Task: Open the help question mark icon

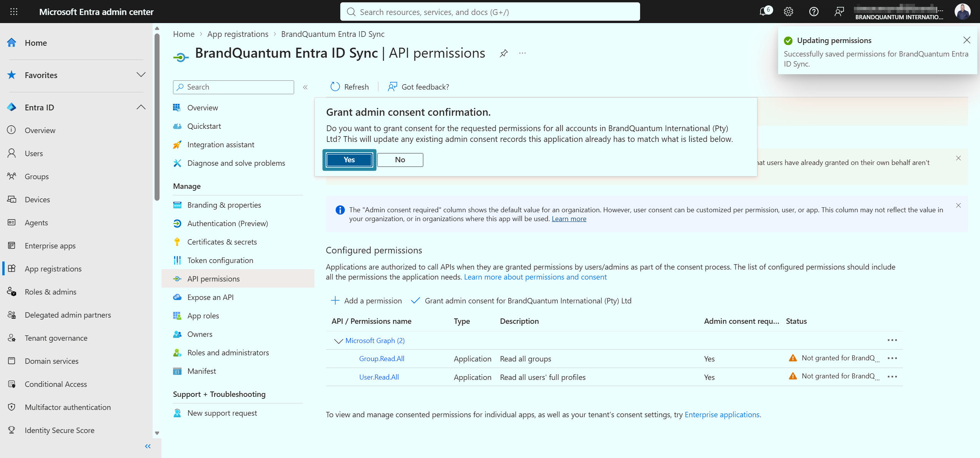Action: (814, 12)
